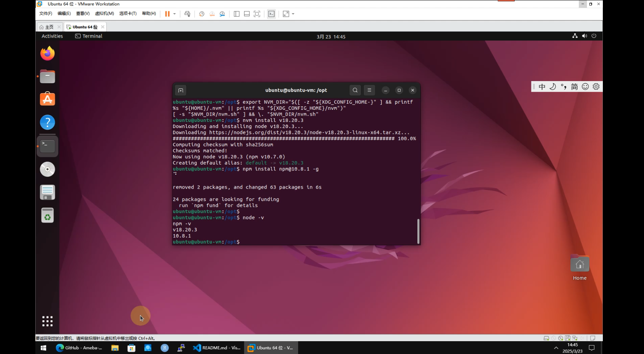Image resolution: width=644 pixels, height=354 pixels.
Task: Close the Ubuntu 64 位 tab
Action: (x=102, y=27)
